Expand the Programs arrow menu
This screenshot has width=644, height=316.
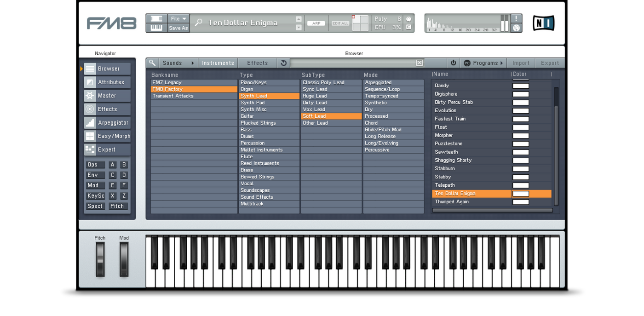coord(501,63)
